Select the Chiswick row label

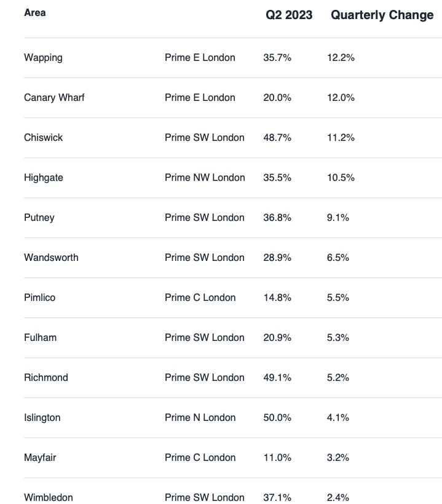43,138
